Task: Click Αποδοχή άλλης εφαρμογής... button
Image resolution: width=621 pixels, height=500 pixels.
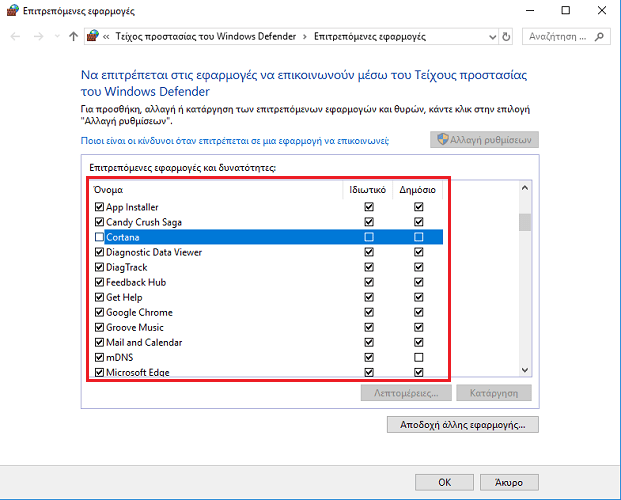Action: pyautogui.click(x=463, y=425)
